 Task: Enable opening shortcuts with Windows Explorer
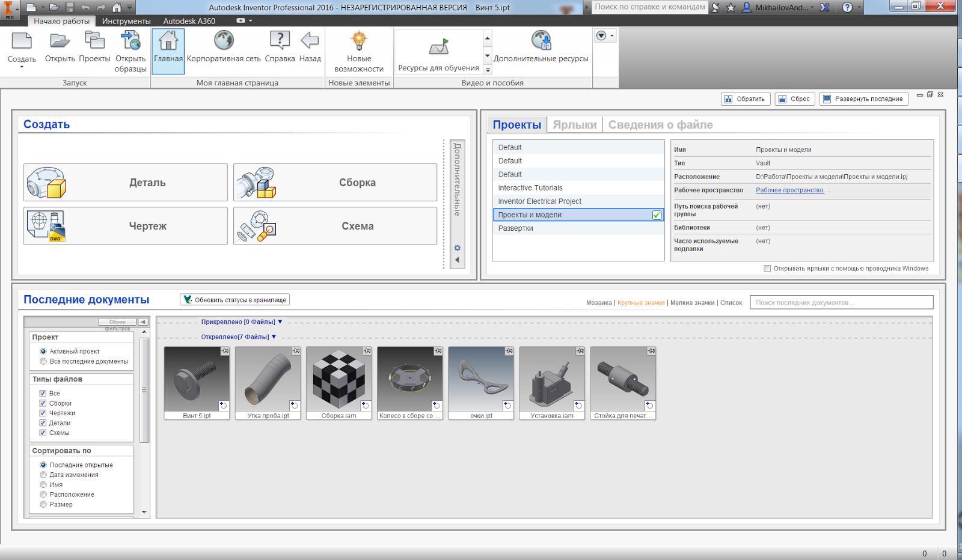[x=767, y=269]
